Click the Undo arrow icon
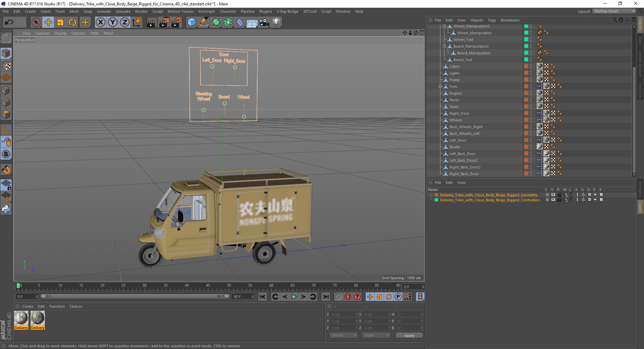 pyautogui.click(x=9, y=22)
